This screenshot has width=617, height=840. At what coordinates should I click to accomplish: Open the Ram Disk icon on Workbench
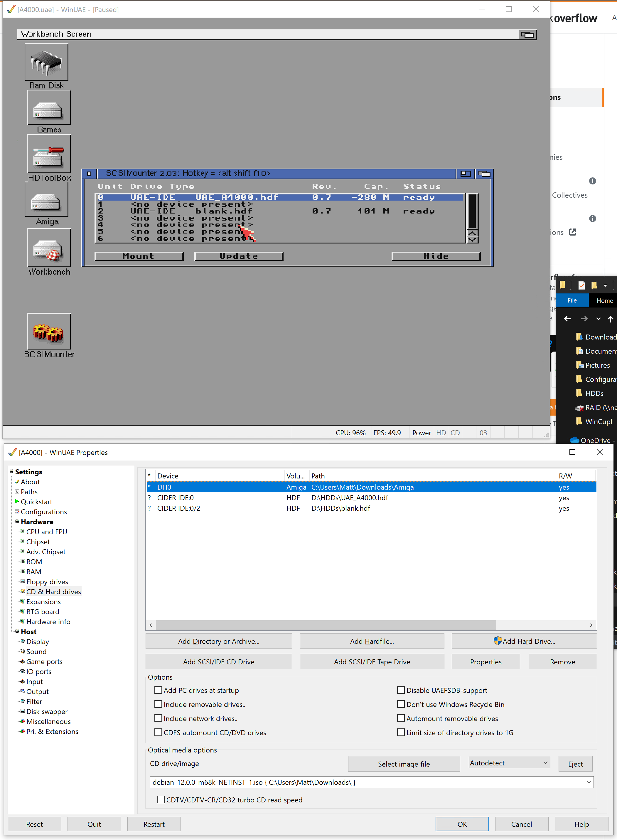tap(47, 62)
